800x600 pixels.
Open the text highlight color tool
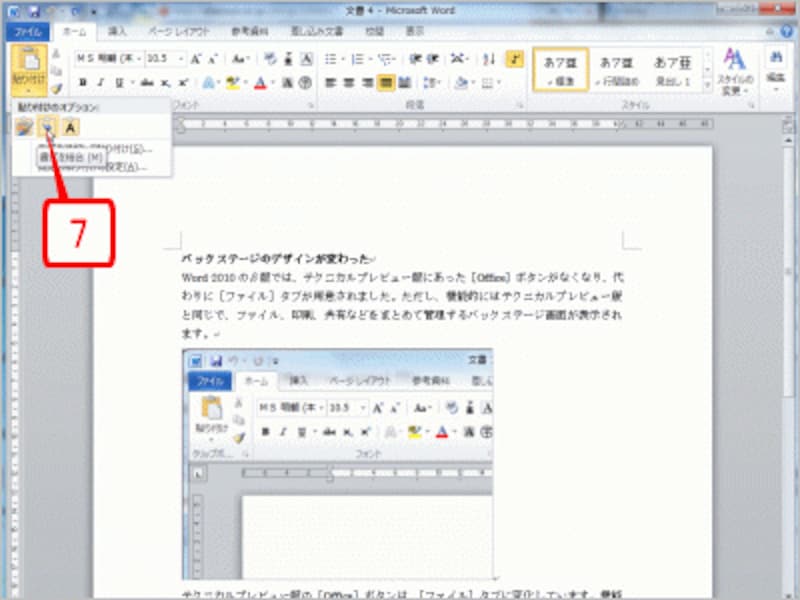click(232, 79)
